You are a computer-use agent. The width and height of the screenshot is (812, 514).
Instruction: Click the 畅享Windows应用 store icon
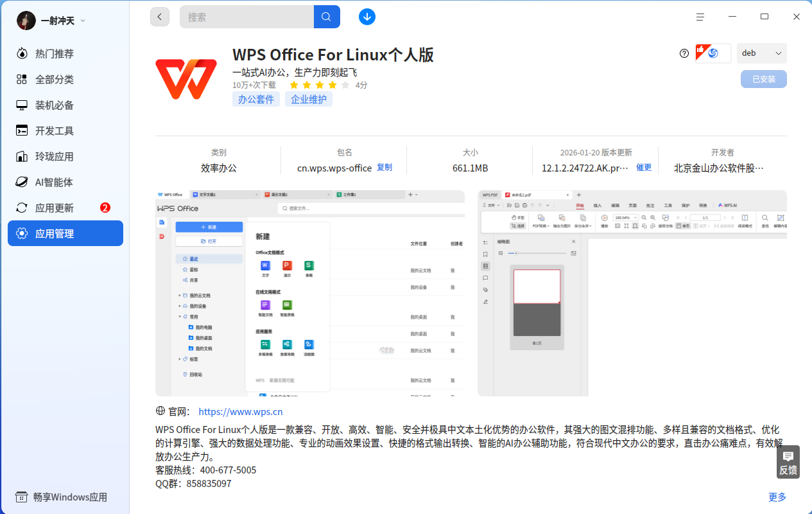22,497
